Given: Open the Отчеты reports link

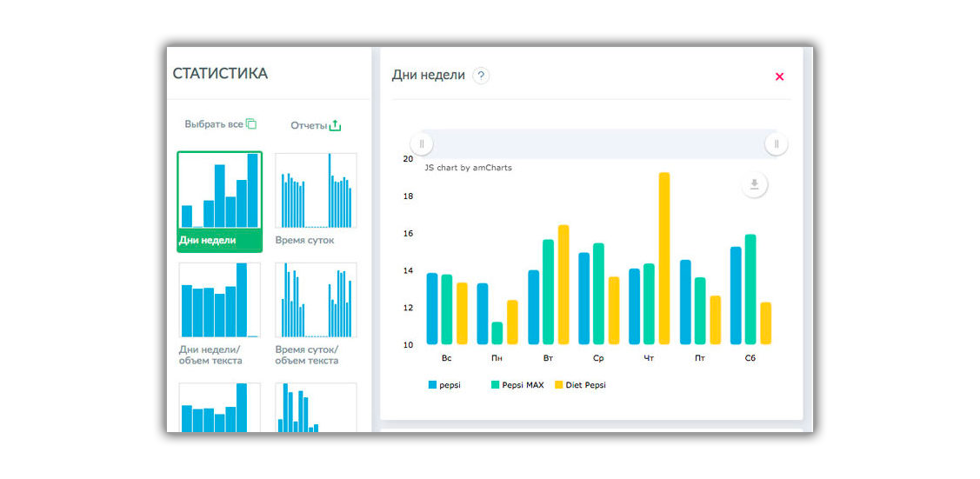Looking at the screenshot, I should pos(309,125).
